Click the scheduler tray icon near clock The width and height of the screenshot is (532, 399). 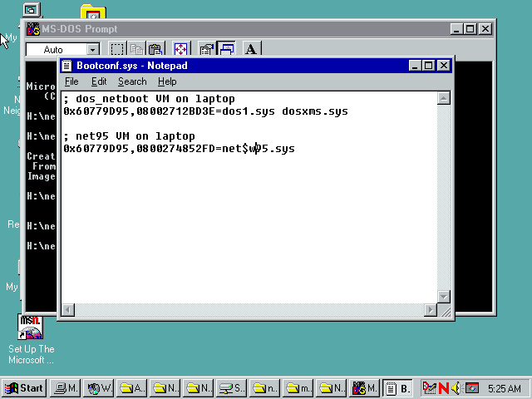pyautogui.click(x=429, y=388)
